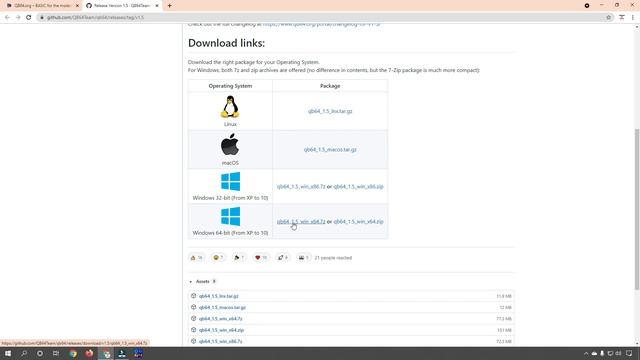Click package icon beside qb64_1.5_macos.tar.gz asset

coord(193,307)
